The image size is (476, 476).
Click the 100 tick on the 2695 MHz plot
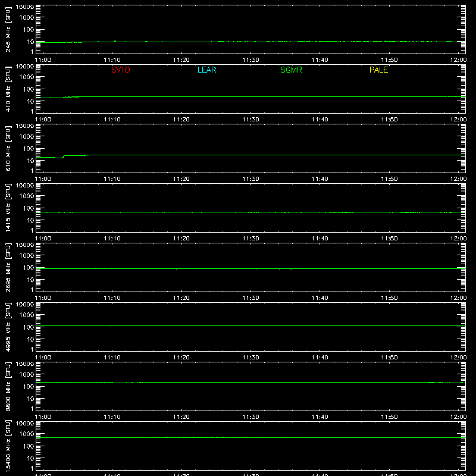pos(29,268)
